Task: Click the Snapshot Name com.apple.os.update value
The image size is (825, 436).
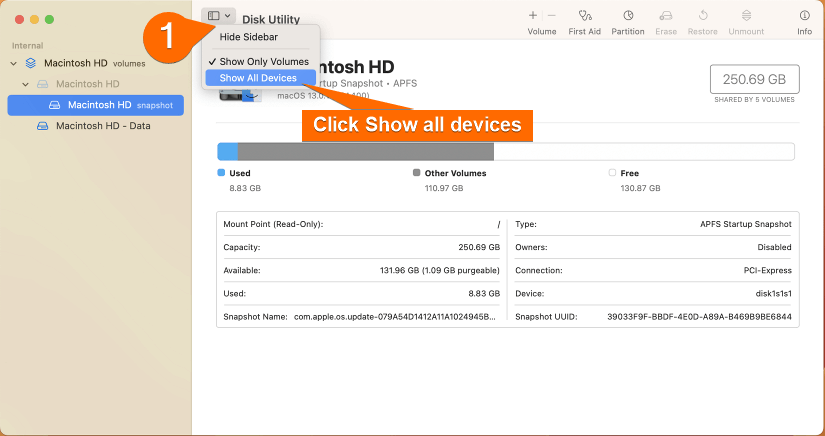Action: (395, 317)
